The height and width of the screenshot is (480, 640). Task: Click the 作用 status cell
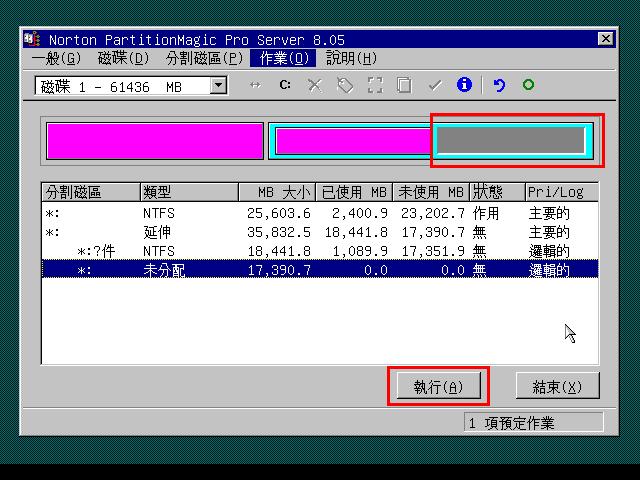(x=486, y=213)
